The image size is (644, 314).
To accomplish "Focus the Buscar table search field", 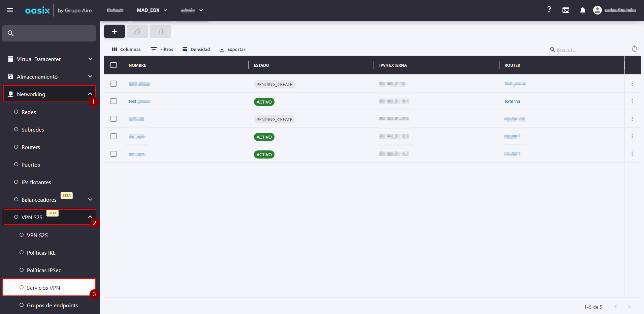I will pyautogui.click(x=589, y=50).
